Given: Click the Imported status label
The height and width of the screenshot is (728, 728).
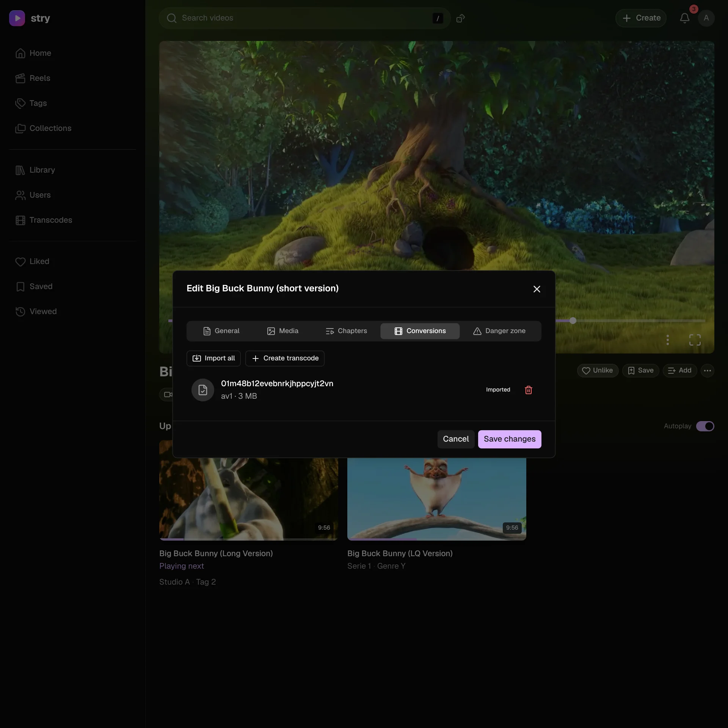Looking at the screenshot, I should 498,390.
